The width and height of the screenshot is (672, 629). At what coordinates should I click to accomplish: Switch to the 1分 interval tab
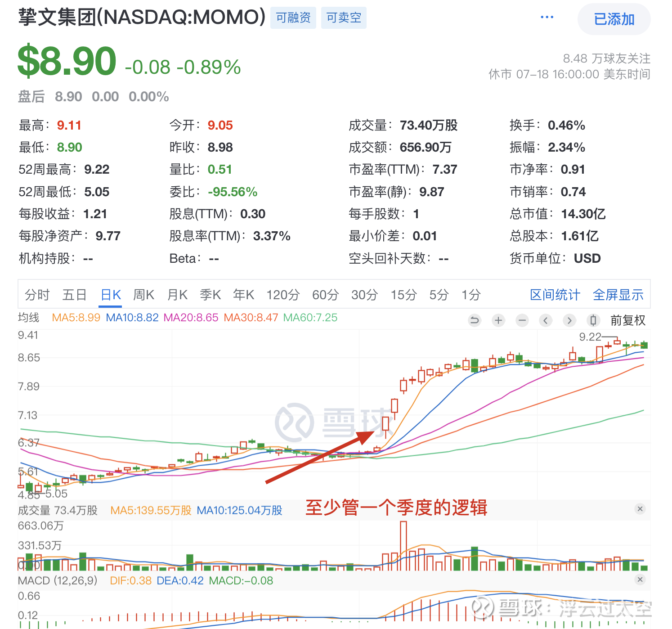pos(471,295)
